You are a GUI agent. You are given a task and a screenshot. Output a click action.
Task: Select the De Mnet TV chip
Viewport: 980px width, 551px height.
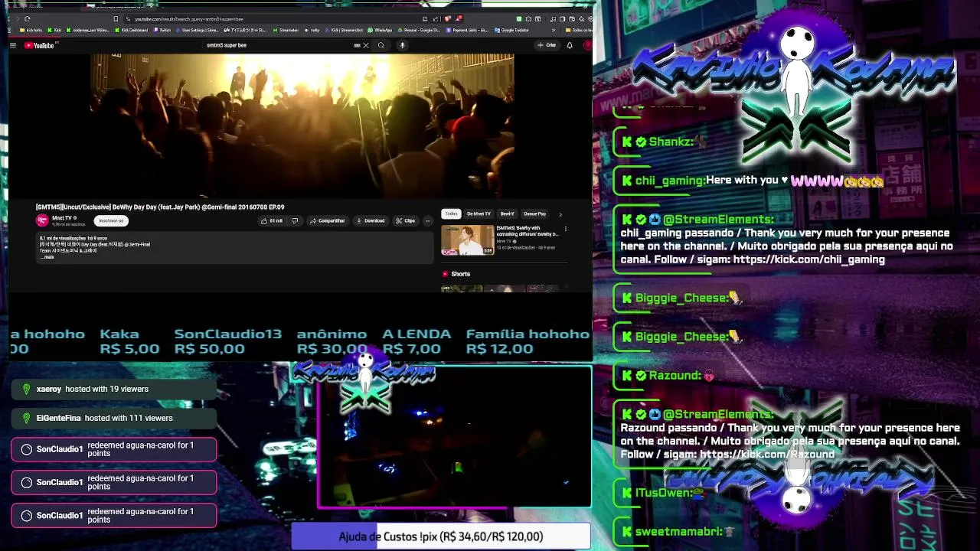(479, 214)
